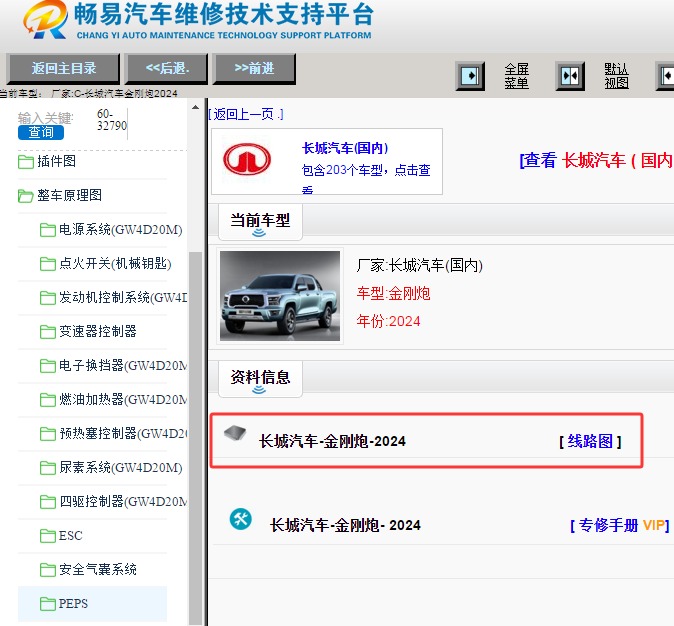The width and height of the screenshot is (674, 626).
Task: Click 长城汽车-金刚炮- 2024 repair manual title
Action: (x=345, y=525)
